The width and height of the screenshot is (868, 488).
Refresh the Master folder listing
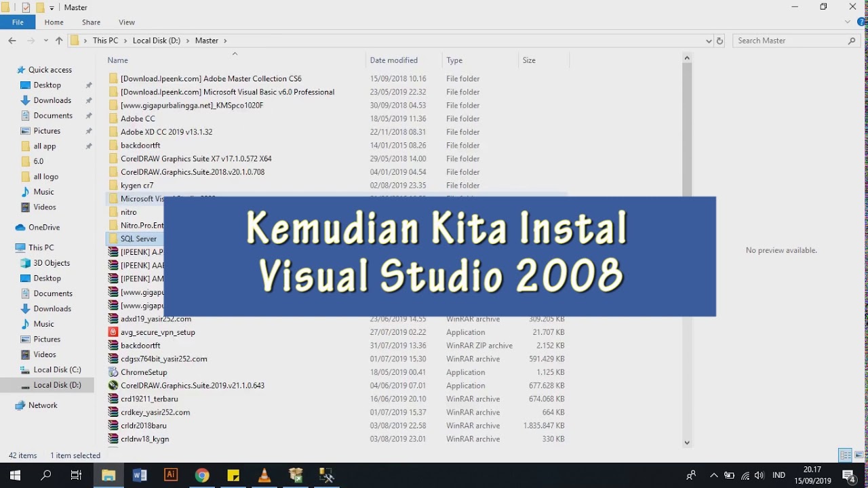pyautogui.click(x=720, y=41)
